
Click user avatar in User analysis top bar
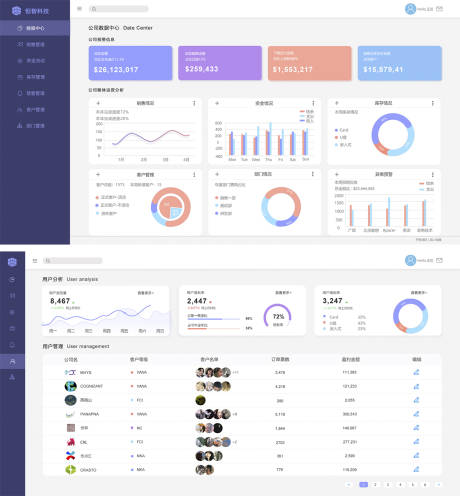(x=410, y=260)
